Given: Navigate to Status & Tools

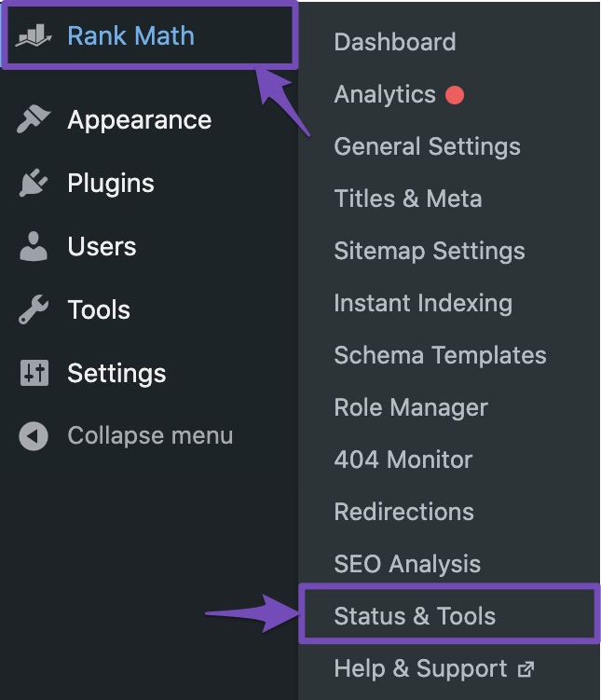Looking at the screenshot, I should coord(415,616).
